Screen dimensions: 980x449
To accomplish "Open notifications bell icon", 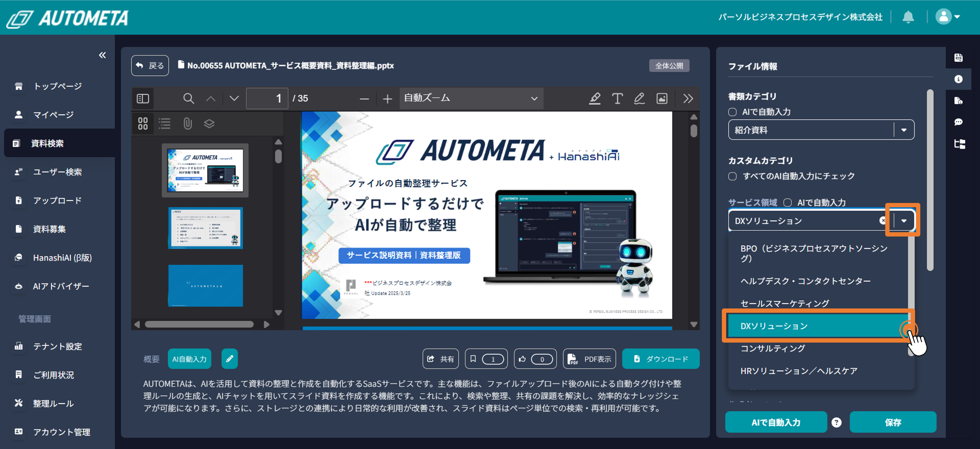I will pos(908,17).
